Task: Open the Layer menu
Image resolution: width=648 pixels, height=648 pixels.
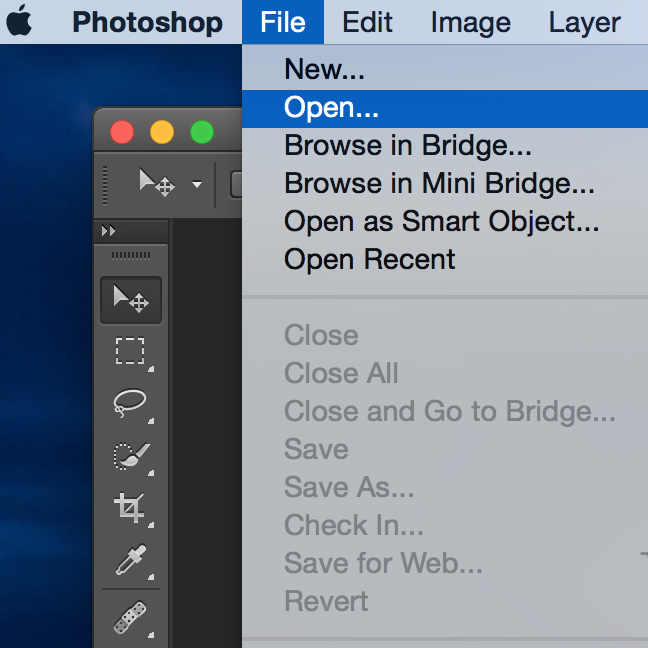Action: point(584,22)
